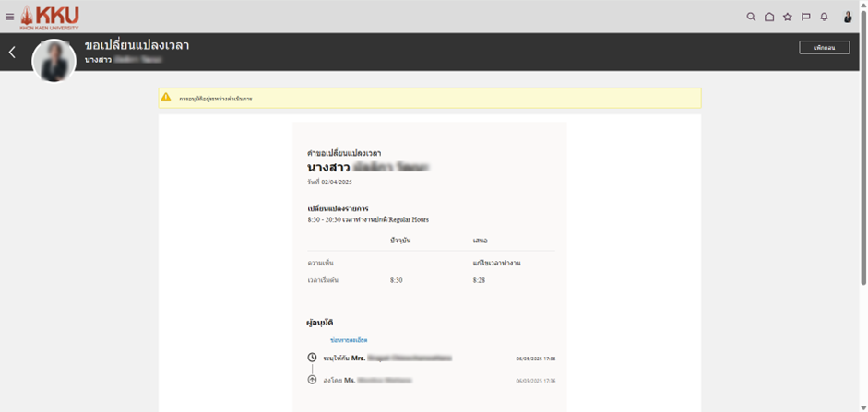This screenshot has height=412, width=868.
Task: Open the watchlist flag icon
Action: coord(805,17)
